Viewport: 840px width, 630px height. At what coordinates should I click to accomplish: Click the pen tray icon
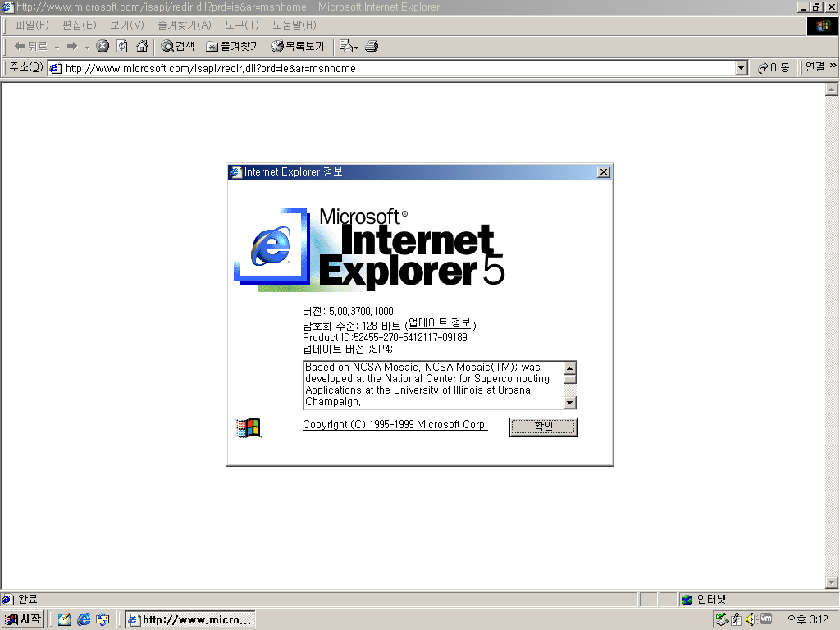click(x=737, y=619)
